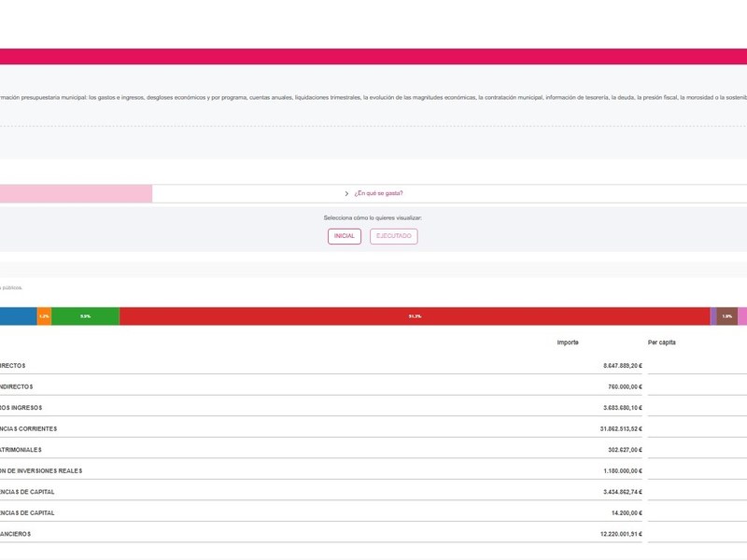This screenshot has height=560, width=747.
Task: Click the pink segment at the bar's end
Action: point(742,316)
